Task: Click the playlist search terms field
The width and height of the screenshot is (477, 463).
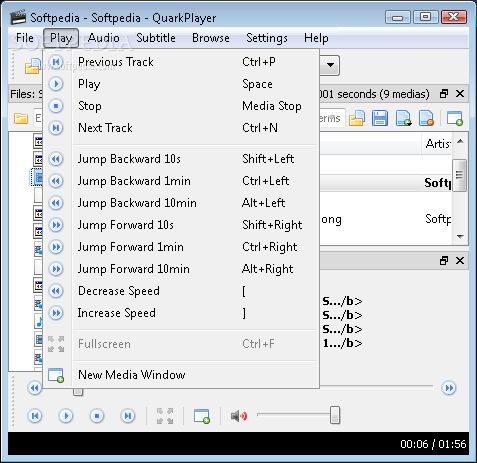Action: pyautogui.click(x=332, y=118)
